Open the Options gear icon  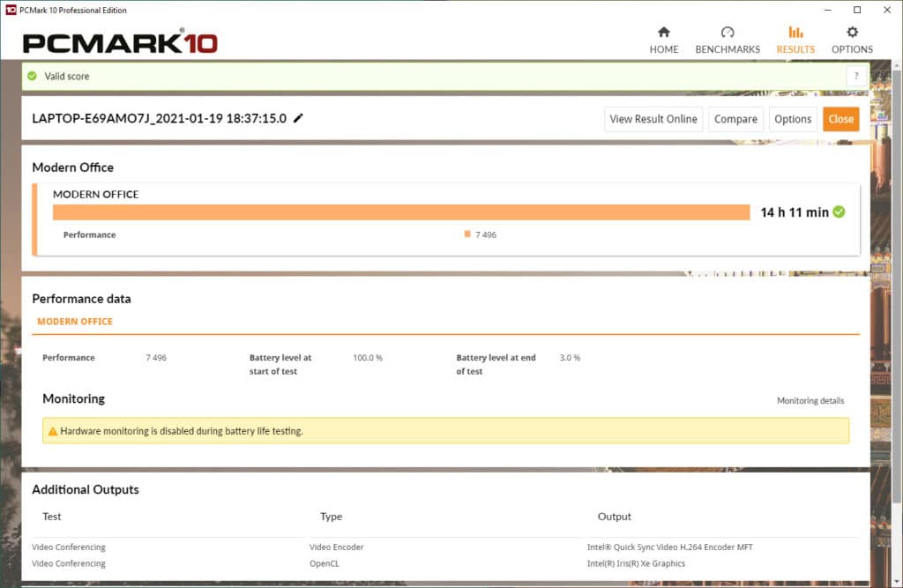click(x=852, y=33)
